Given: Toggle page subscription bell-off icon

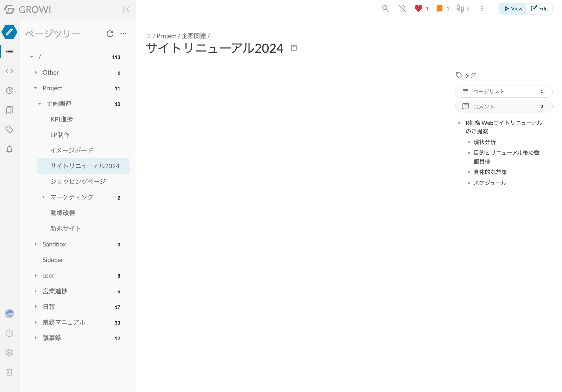Looking at the screenshot, I should (403, 9).
